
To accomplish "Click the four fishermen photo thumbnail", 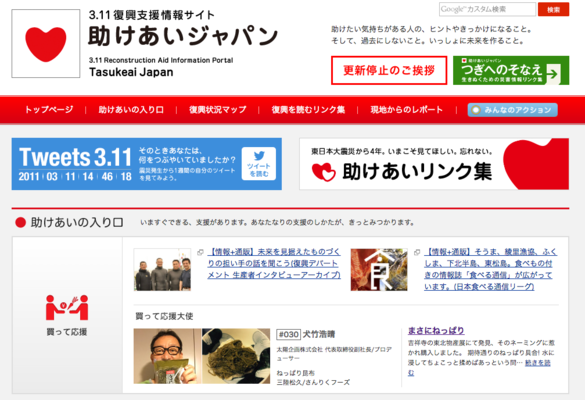I will [x=162, y=269].
